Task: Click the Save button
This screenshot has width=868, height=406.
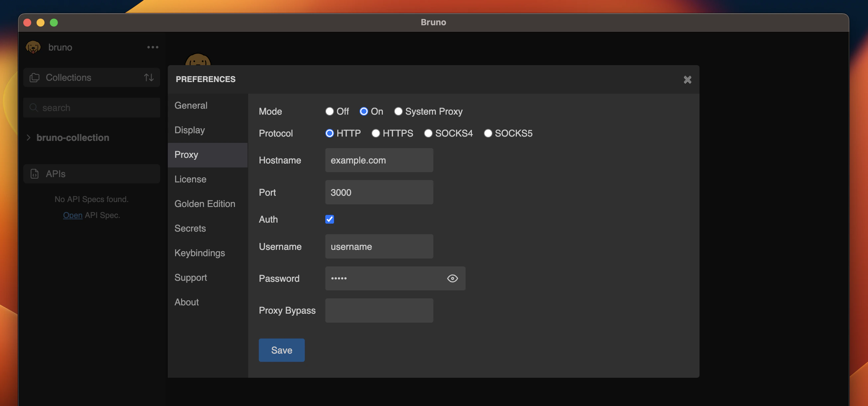Action: coord(281,350)
